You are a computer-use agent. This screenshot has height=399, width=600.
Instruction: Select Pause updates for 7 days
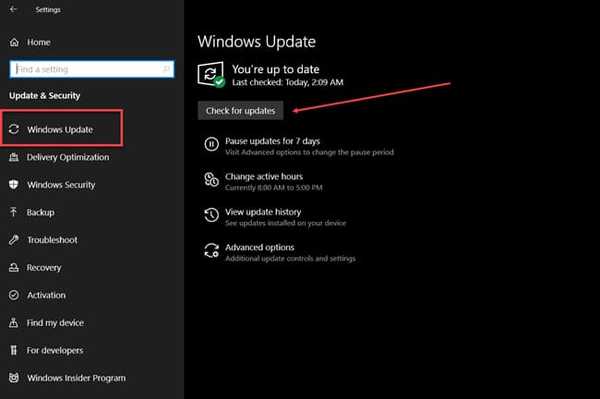click(x=272, y=141)
